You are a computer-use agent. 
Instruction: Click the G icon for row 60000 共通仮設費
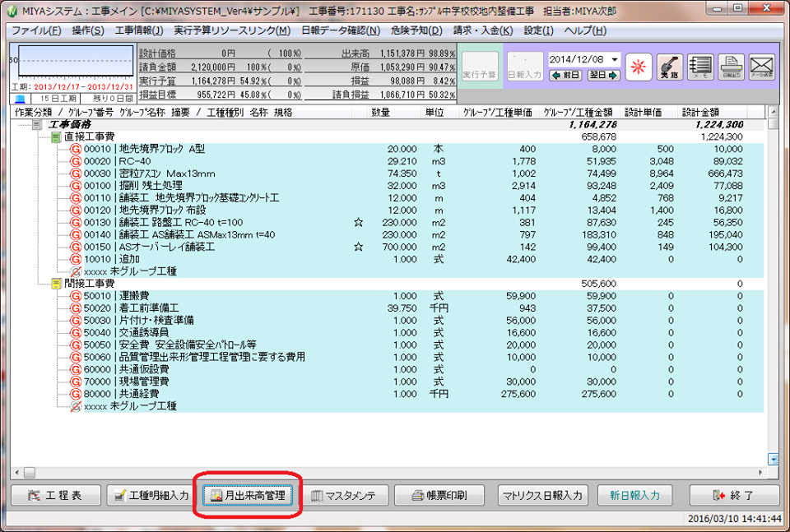76,369
